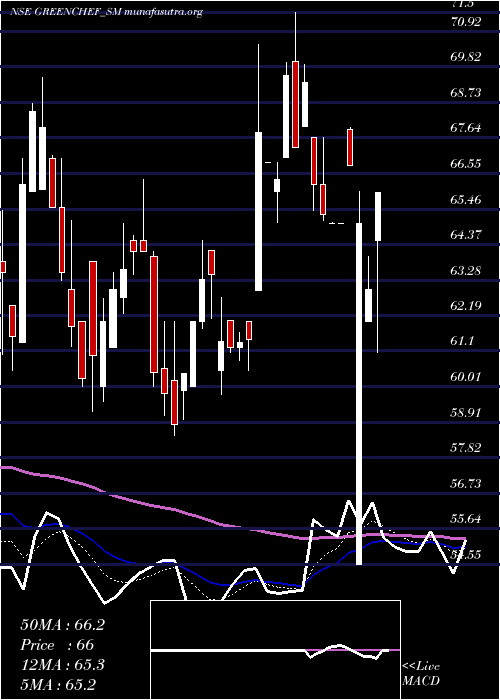Click the <<Live MACD label
Image resolution: width=500 pixels, height=700 pixels.
421,674
